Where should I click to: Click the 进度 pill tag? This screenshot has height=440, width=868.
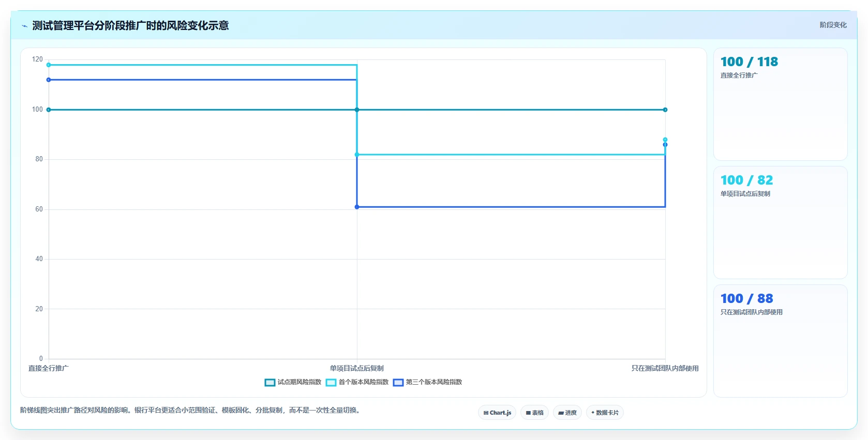(x=567, y=413)
